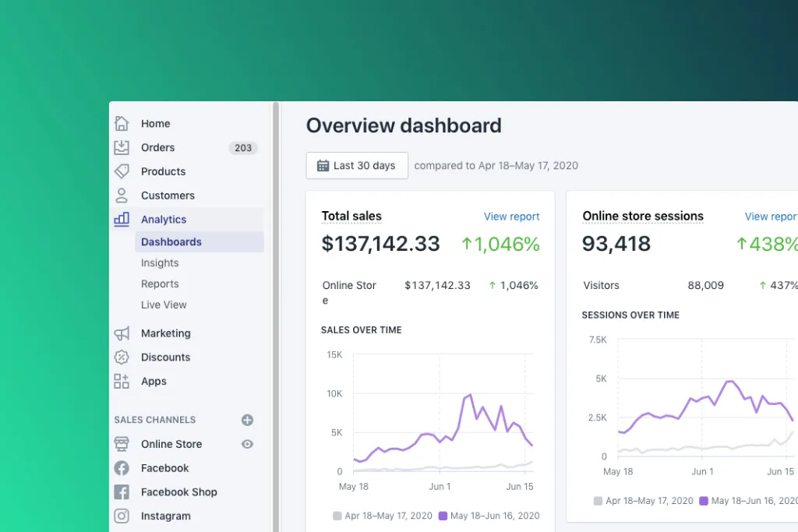Image resolution: width=798 pixels, height=532 pixels.
Task: Open Orders via the inbox icon
Action: [122, 147]
